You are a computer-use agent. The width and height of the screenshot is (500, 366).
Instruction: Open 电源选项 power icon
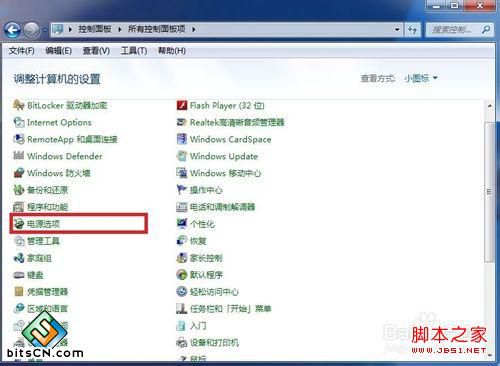pyautogui.click(x=19, y=224)
